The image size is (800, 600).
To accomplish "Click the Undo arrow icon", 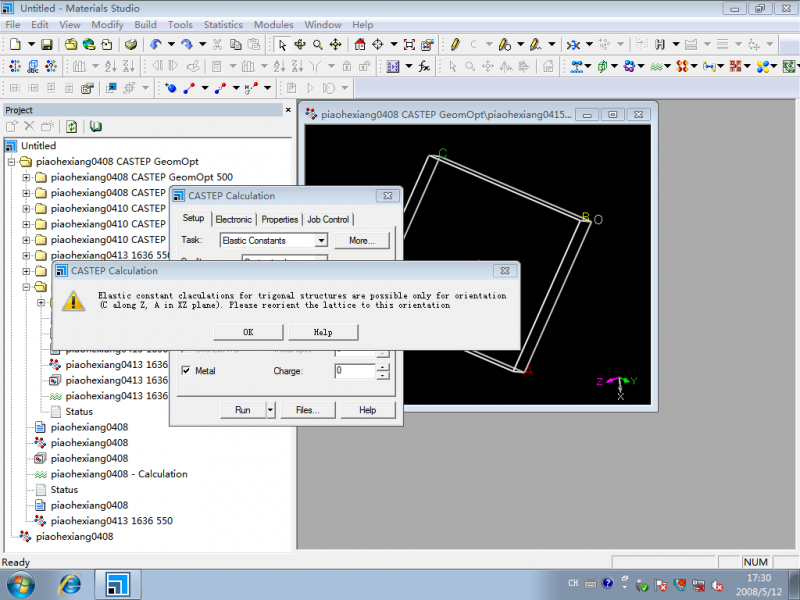I will pos(156,44).
